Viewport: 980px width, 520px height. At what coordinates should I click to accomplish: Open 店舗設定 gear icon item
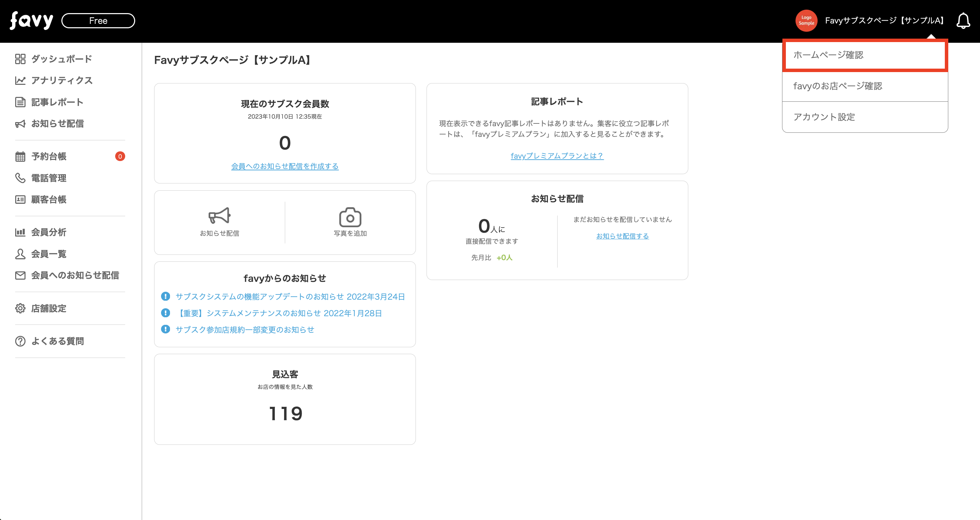(20, 308)
